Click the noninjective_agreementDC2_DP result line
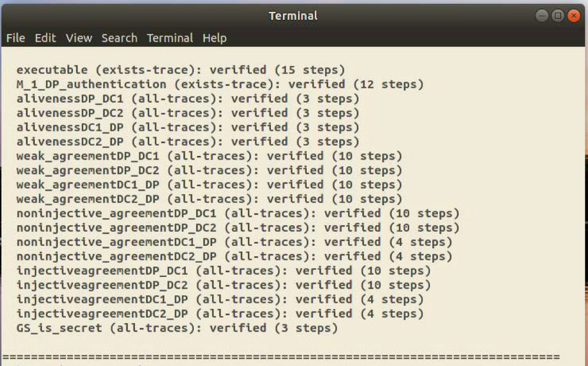 234,257
